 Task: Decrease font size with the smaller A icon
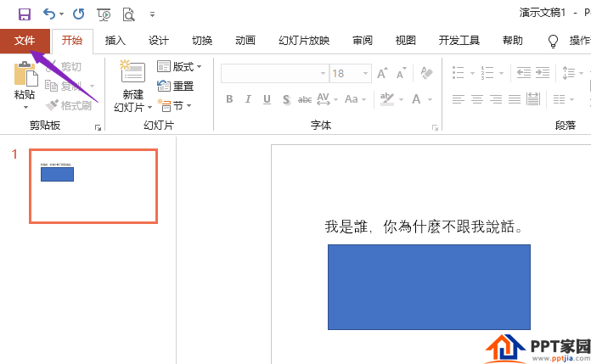click(x=402, y=73)
